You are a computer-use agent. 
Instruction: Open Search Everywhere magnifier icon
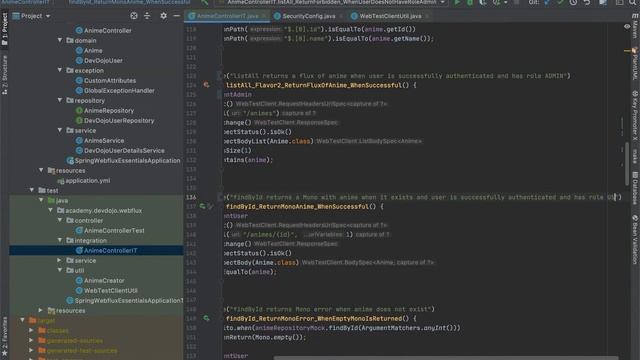pos(633,2)
